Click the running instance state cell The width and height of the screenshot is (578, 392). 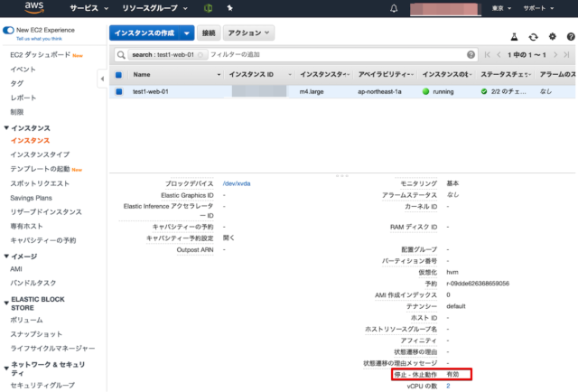coord(438,91)
